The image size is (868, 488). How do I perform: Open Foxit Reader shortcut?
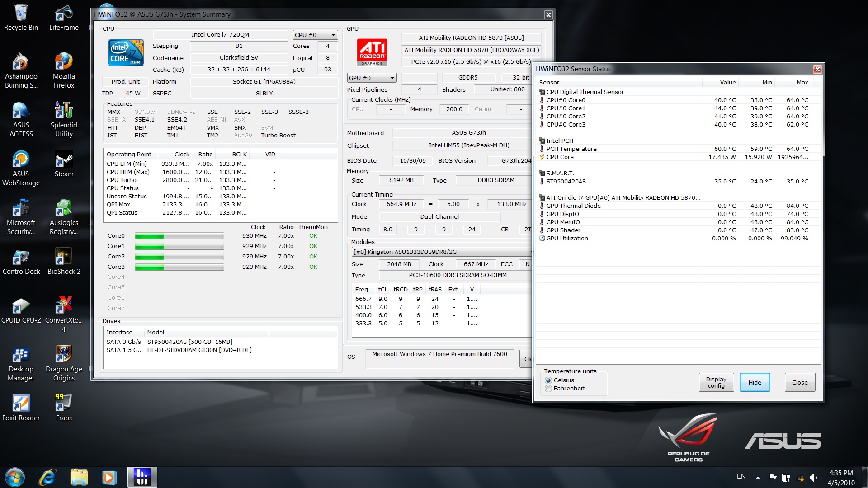pyautogui.click(x=21, y=408)
